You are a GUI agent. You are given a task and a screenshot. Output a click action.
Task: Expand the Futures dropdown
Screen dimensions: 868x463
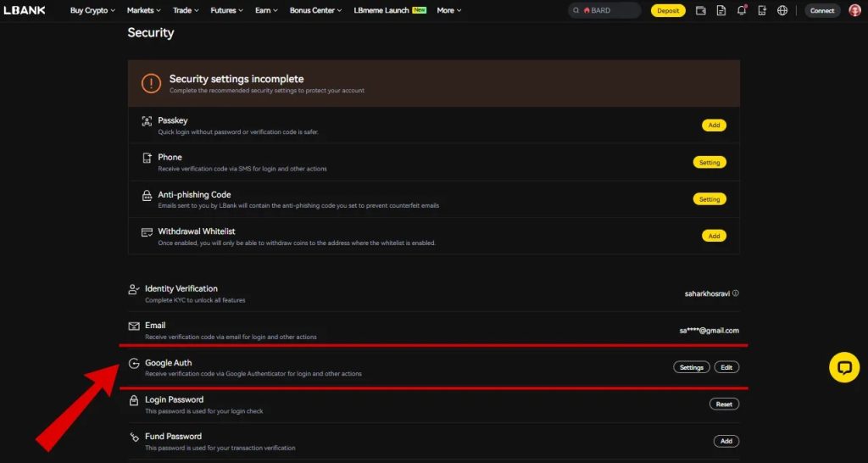[x=227, y=10]
